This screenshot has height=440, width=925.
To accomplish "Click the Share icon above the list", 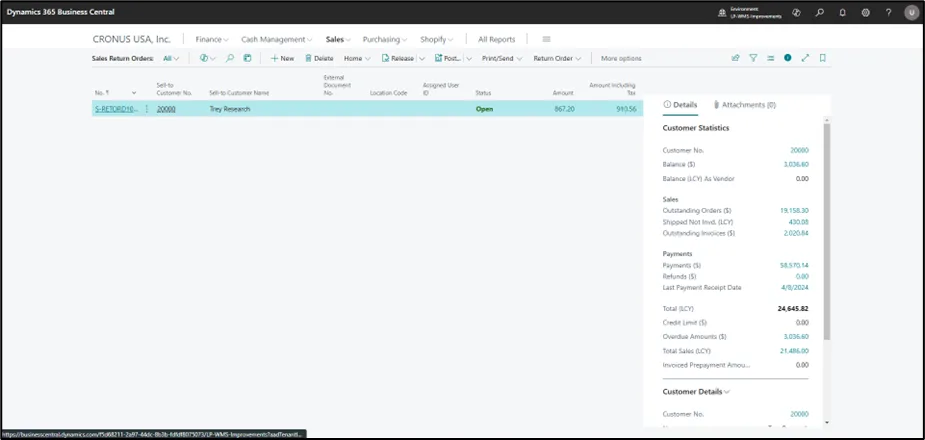I will 736,58.
